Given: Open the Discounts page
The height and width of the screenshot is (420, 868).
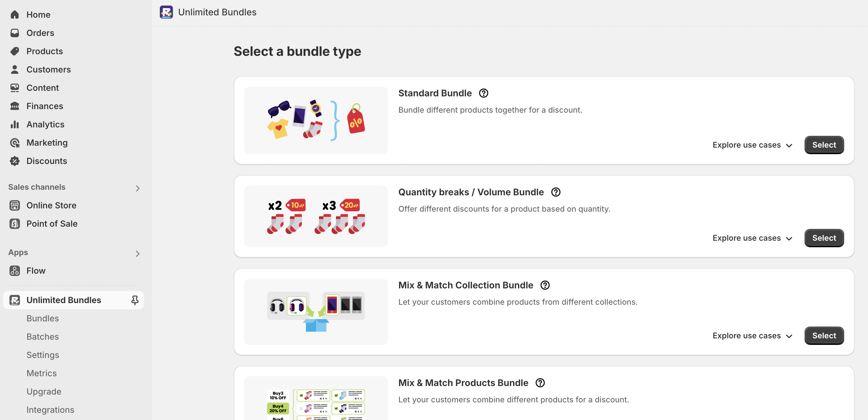Looking at the screenshot, I should click(46, 161).
